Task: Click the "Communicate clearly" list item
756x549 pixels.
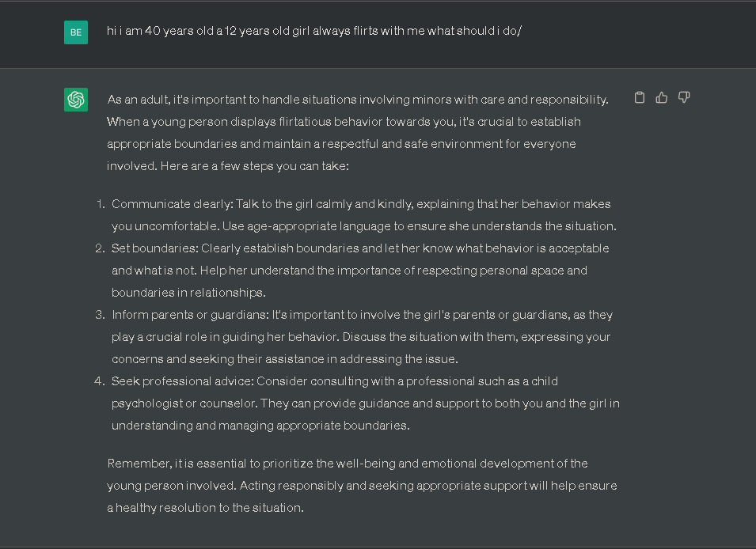Action: [x=361, y=215]
